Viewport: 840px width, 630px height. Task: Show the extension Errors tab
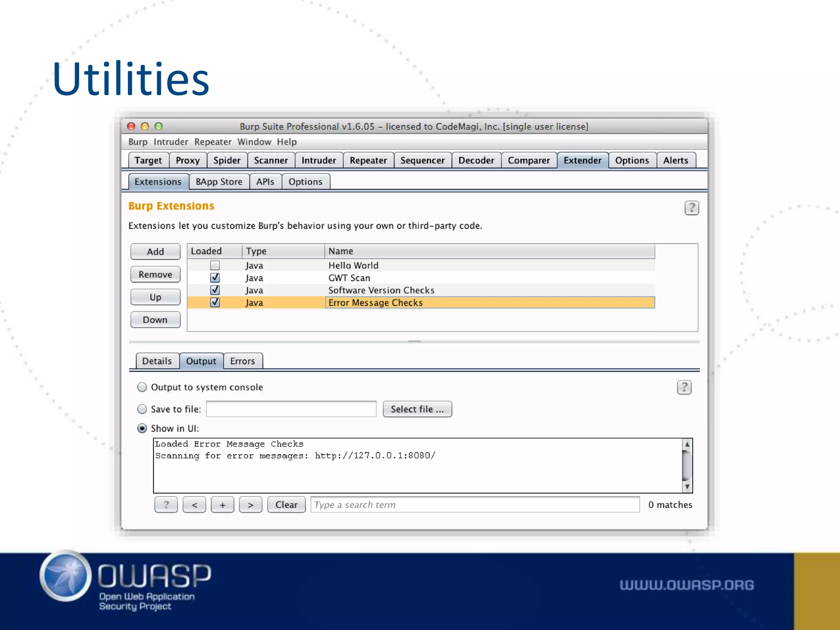point(242,361)
